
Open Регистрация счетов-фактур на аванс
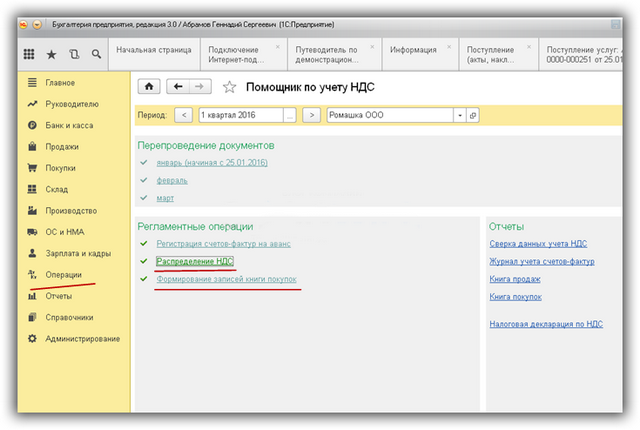tap(223, 244)
